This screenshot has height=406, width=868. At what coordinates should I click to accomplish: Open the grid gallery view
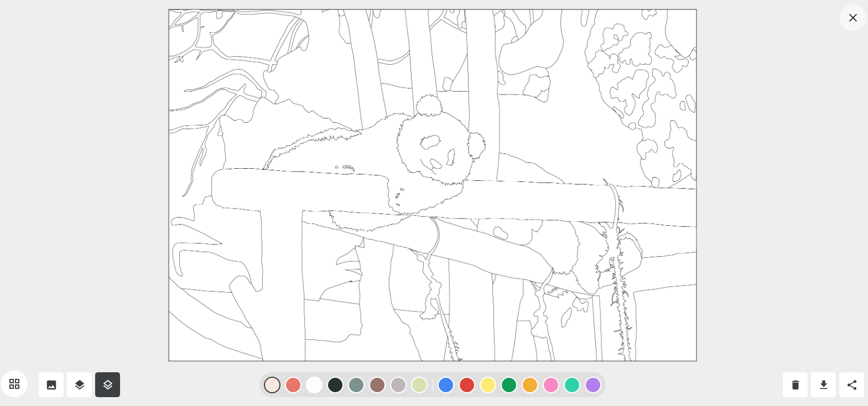pyautogui.click(x=14, y=384)
